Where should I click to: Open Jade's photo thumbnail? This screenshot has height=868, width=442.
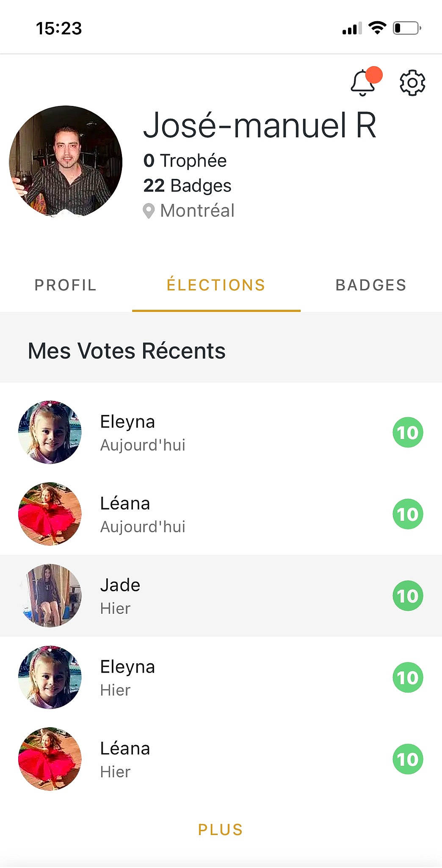tap(50, 595)
